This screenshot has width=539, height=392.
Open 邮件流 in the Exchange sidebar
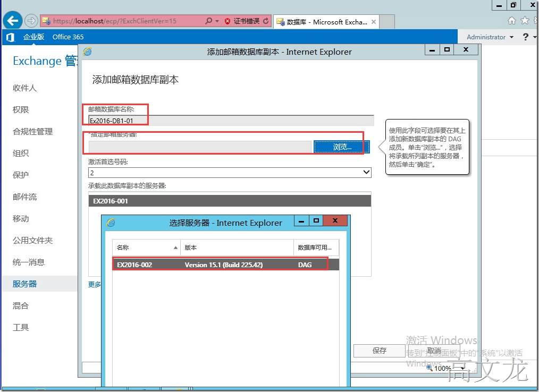pyautogui.click(x=24, y=197)
